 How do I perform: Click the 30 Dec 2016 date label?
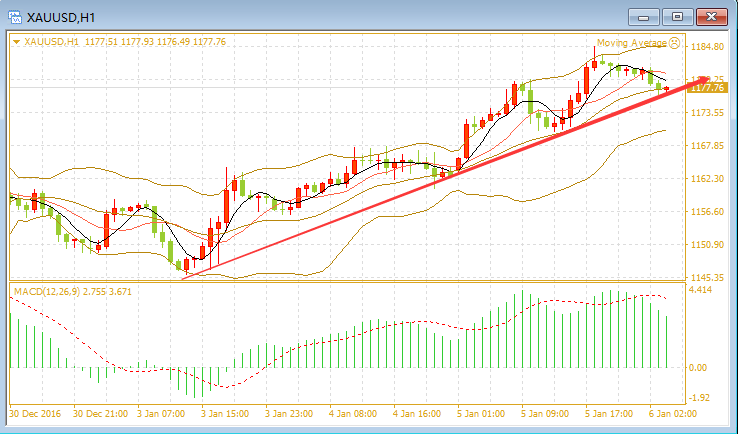pos(35,414)
